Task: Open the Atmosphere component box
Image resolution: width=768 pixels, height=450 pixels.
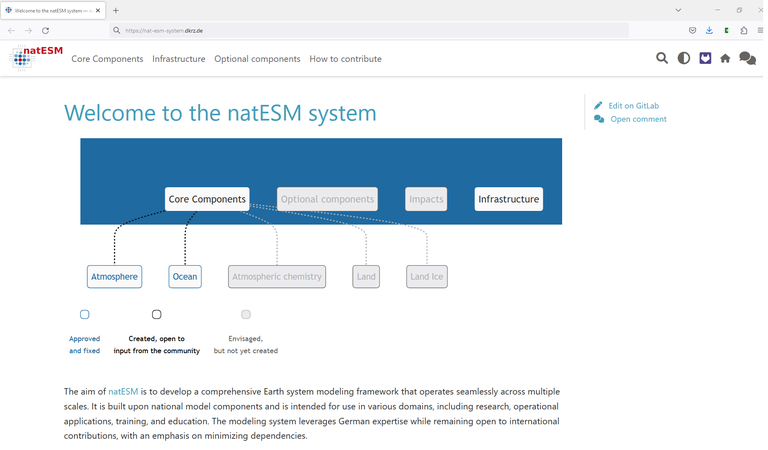Action: 115,277
